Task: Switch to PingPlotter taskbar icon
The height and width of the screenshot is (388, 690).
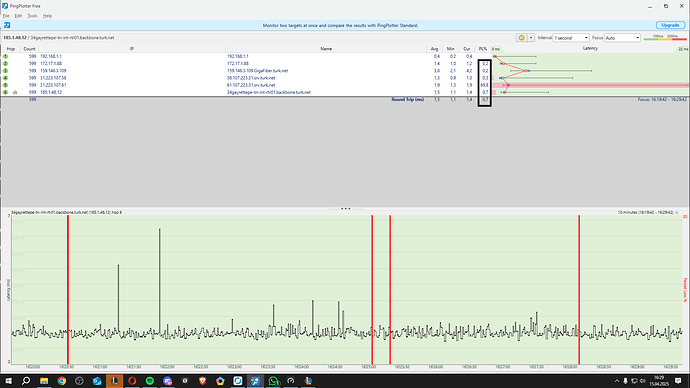Action: [x=255, y=381]
